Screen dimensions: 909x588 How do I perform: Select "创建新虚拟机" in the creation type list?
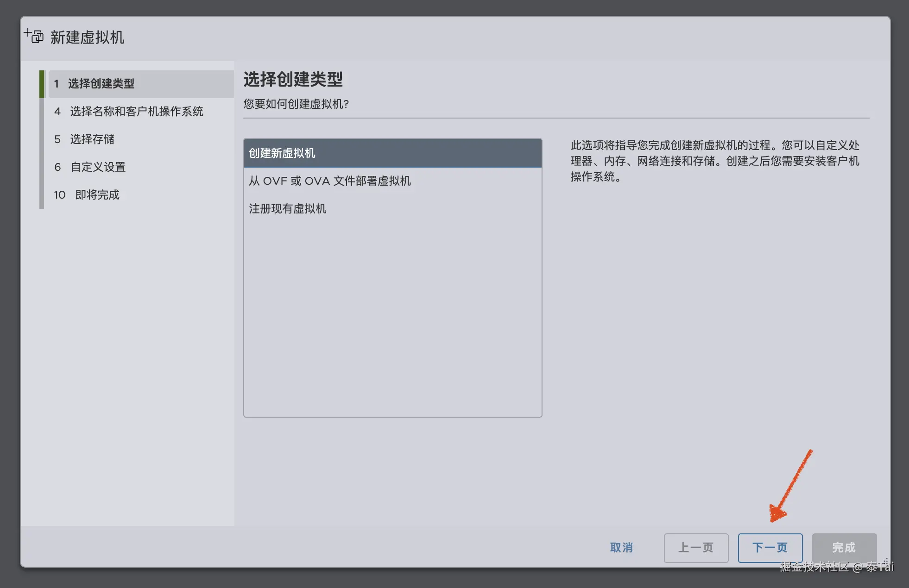pos(392,153)
